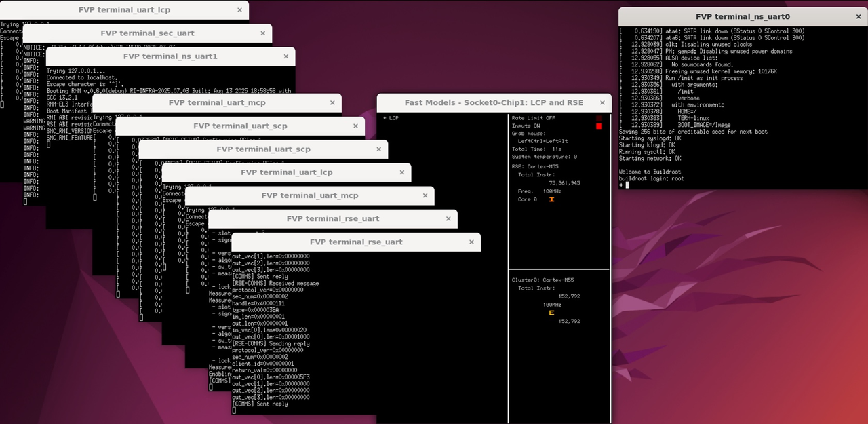
Task: Close the FVP terminal_sec_uart window
Action: point(262,33)
